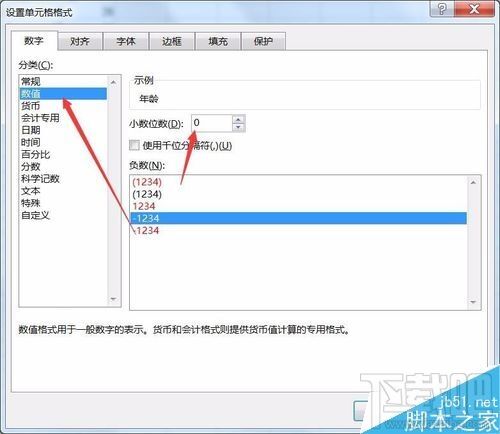Select black (1234) negative format
Screen dimensions: 500x434
298,194
